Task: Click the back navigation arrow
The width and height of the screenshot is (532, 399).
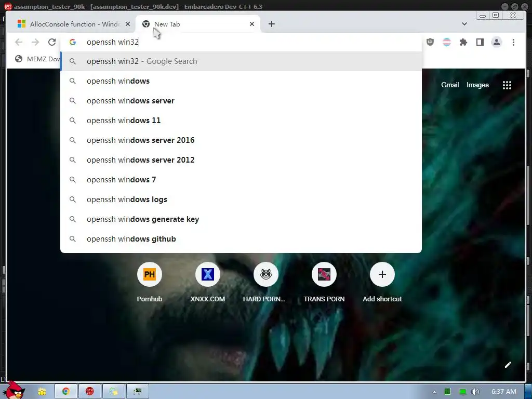Action: [19, 42]
